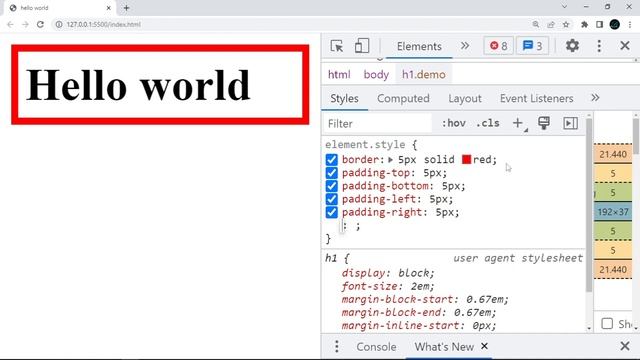This screenshot has height=360, width=640.
Task: Close the bottom drawer
Action: coord(625,346)
